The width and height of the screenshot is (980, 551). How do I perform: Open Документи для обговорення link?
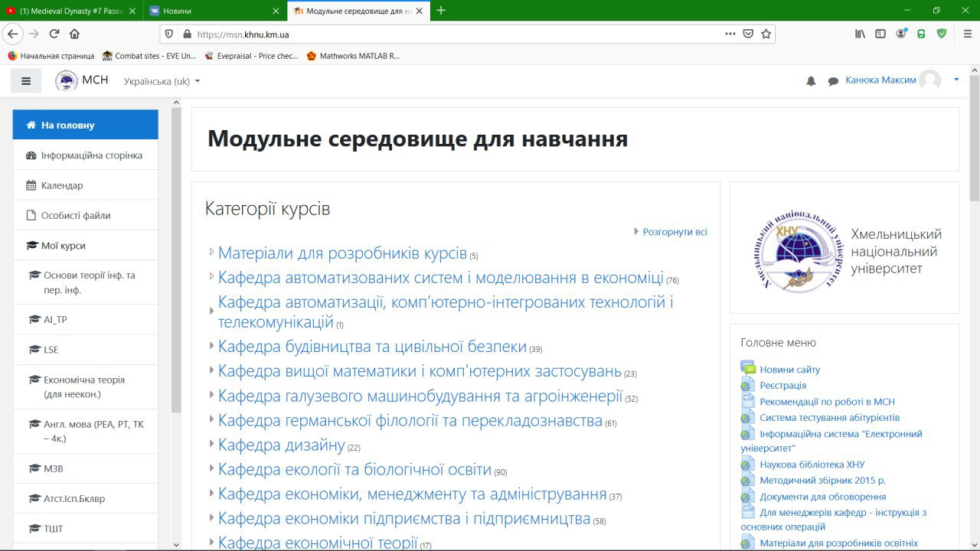[x=822, y=497]
